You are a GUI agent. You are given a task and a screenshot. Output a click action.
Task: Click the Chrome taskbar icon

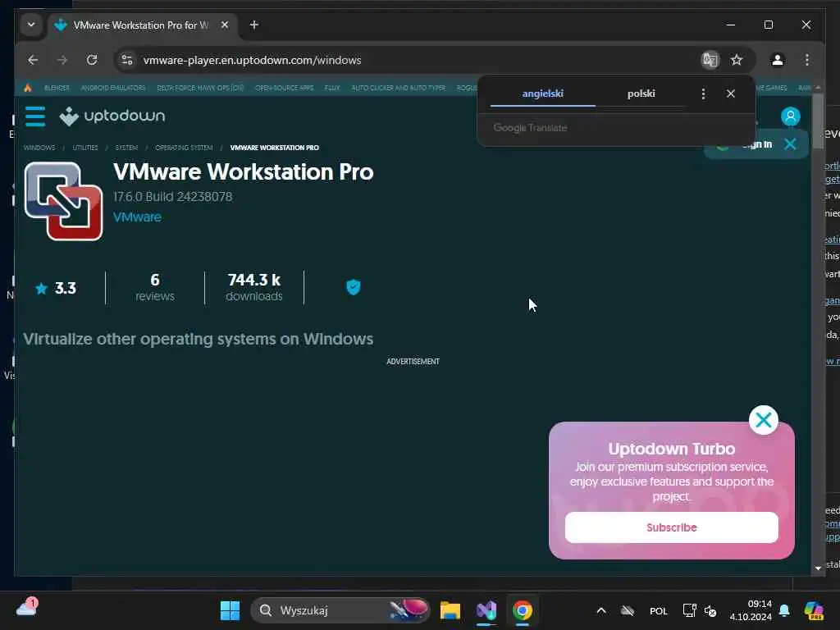click(x=523, y=610)
